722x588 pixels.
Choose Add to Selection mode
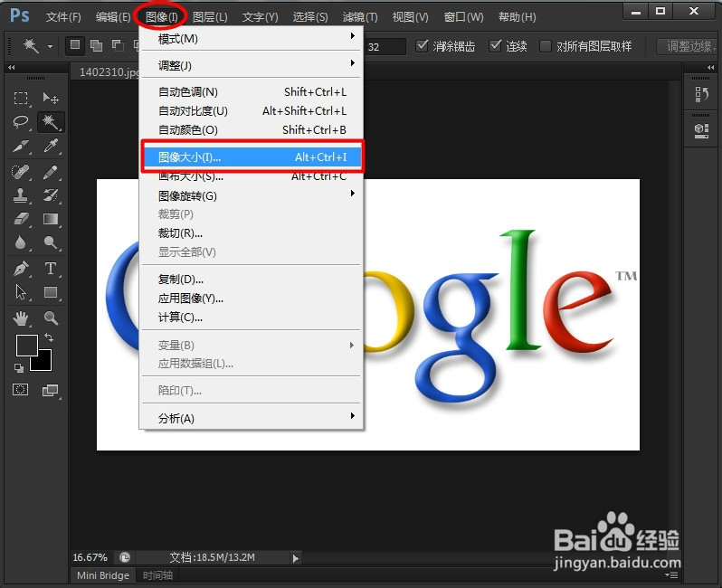[96, 45]
